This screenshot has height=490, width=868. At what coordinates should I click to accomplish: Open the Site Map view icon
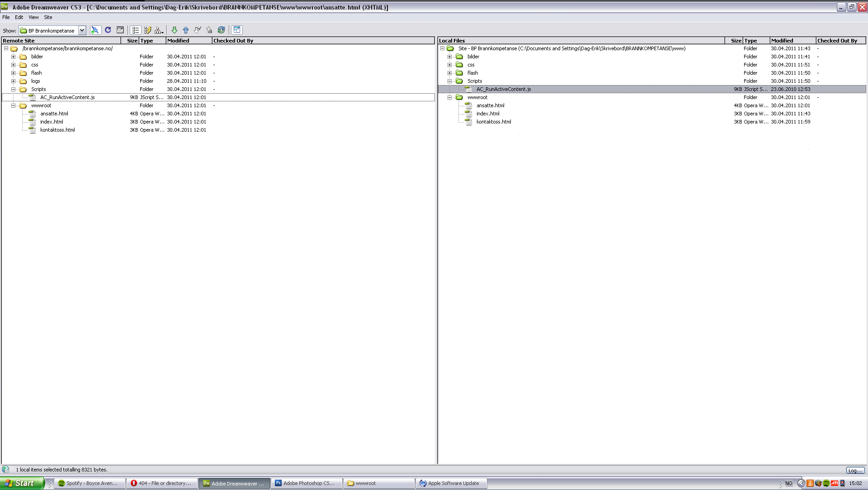click(x=159, y=30)
